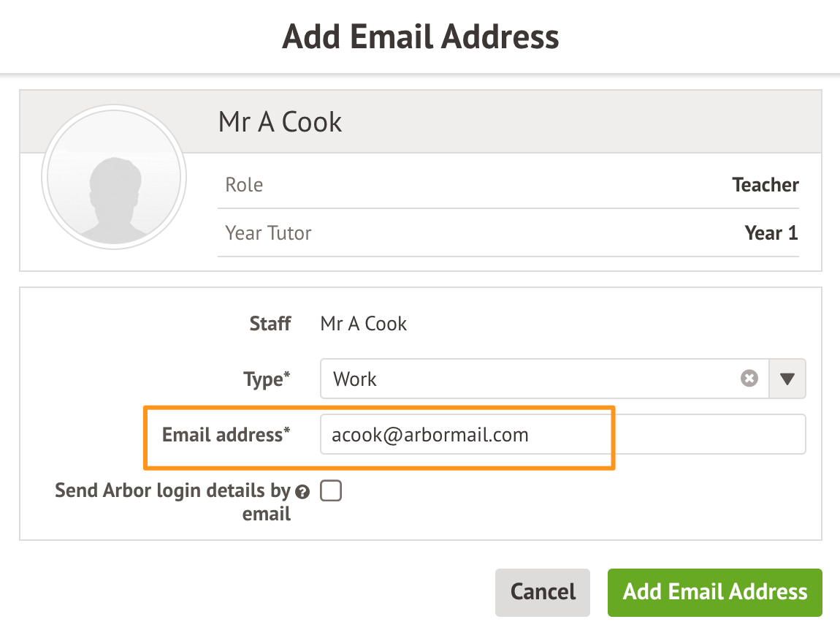Screen dimensions: 840x630
Task: Select the Mr A Cook staff value
Action: coord(363,324)
